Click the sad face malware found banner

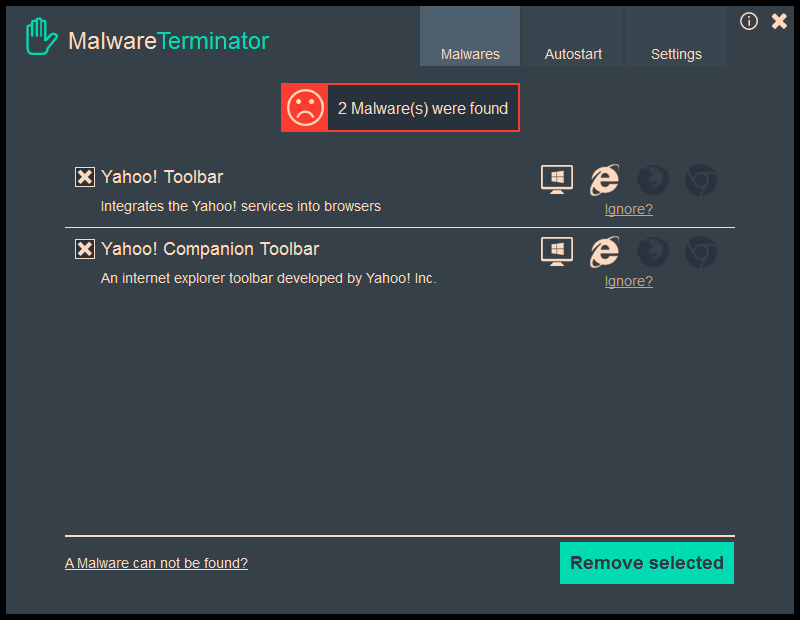pyautogui.click(x=400, y=108)
